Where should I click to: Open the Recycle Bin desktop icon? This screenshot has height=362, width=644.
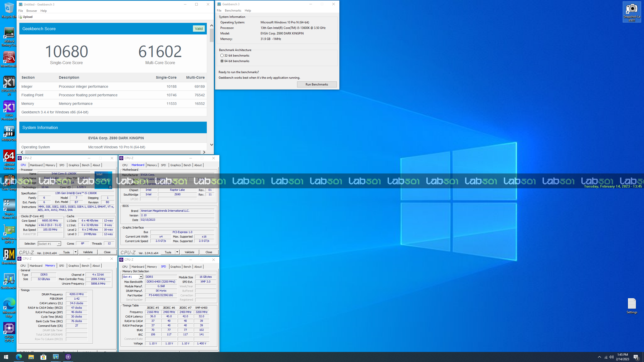[x=9, y=10]
